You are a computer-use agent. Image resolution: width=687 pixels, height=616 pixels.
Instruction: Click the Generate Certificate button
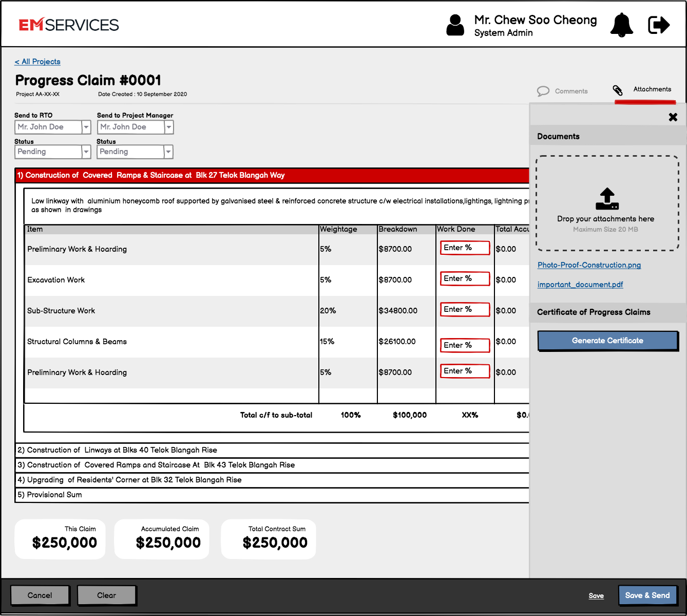coord(608,341)
